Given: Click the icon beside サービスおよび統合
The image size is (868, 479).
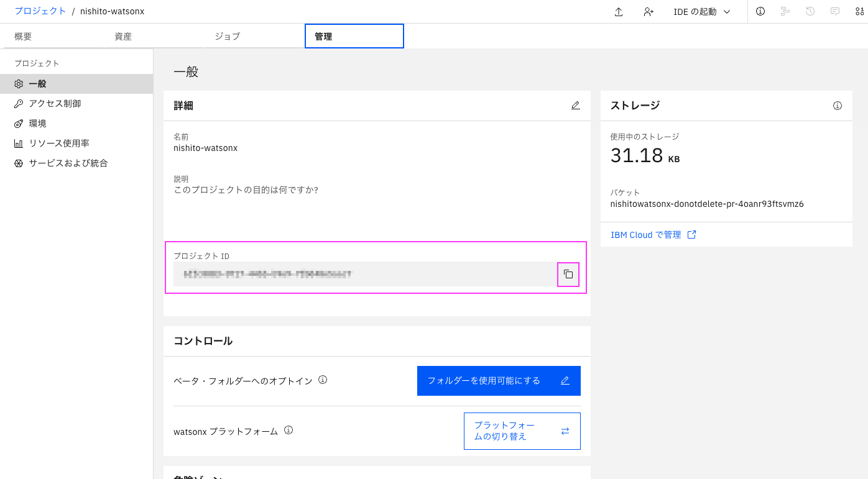Looking at the screenshot, I should [19, 163].
